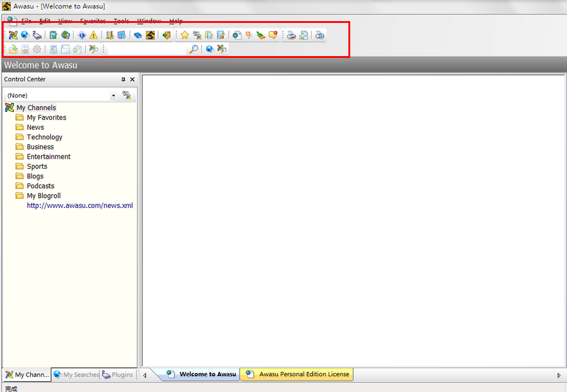The width and height of the screenshot is (567, 392).
Task: Click the yellow warning triangle icon
Action: [x=94, y=35]
